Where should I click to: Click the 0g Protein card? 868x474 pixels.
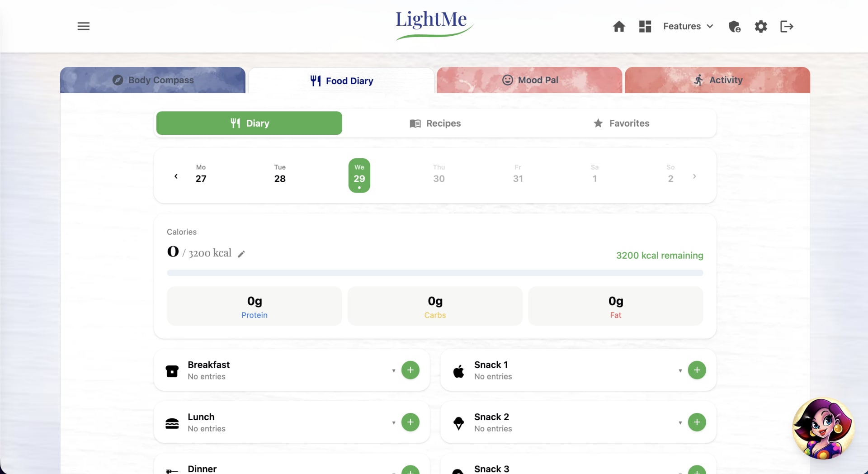click(x=255, y=306)
